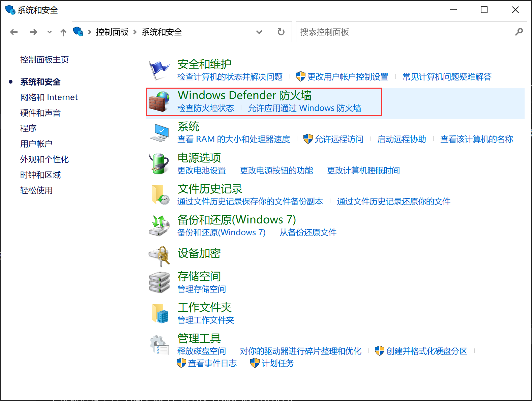Click the Power Options battery icon
This screenshot has width=532, height=401.
click(159, 164)
